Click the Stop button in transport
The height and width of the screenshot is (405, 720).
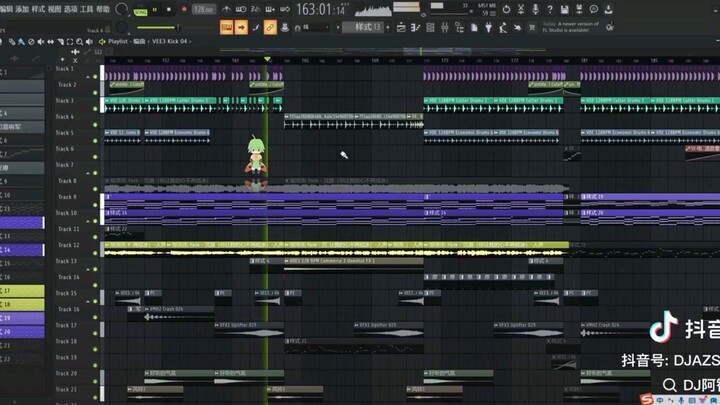pyautogui.click(x=169, y=9)
